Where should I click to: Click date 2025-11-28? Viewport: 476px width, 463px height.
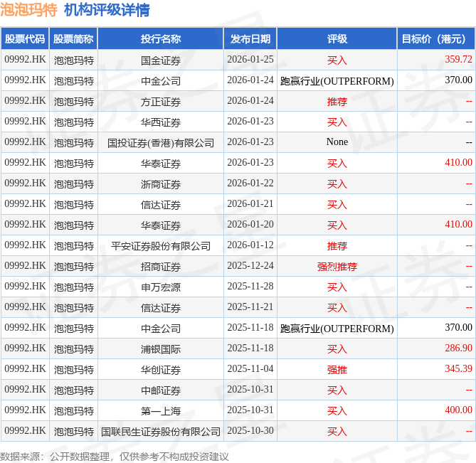pos(250,286)
